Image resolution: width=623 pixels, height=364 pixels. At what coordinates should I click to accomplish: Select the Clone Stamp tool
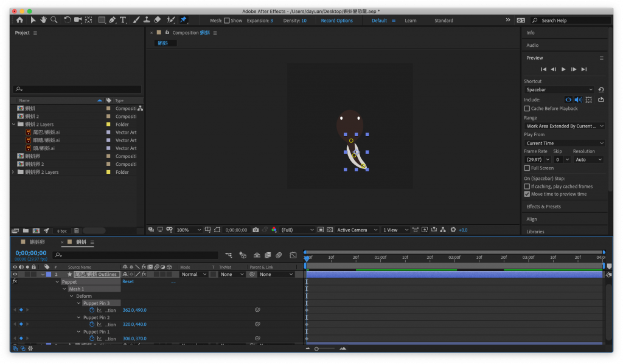(x=146, y=20)
